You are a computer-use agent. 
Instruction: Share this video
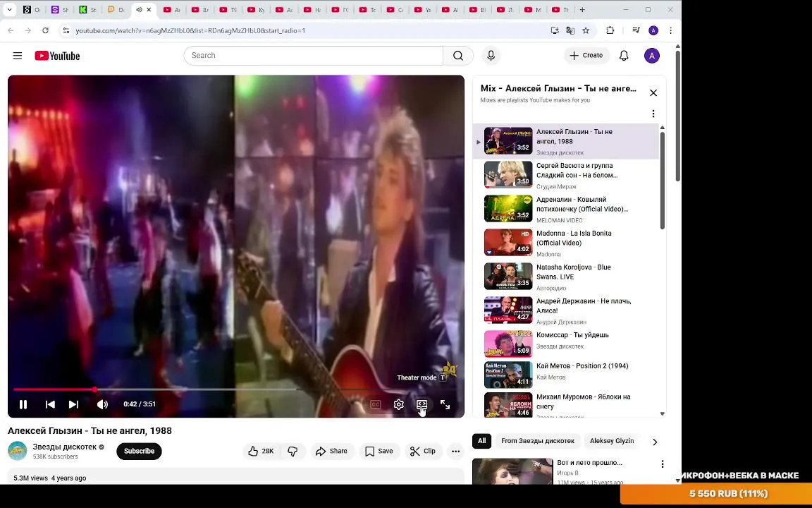(x=331, y=451)
